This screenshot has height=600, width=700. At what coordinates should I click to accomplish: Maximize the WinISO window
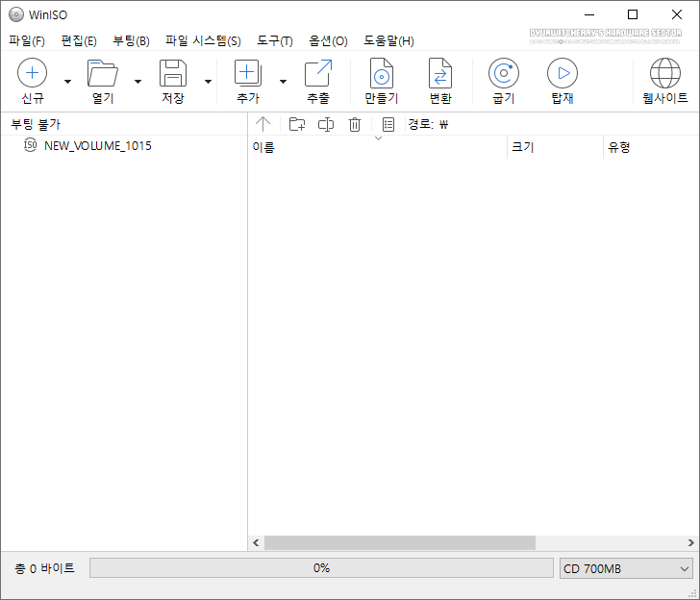pos(633,14)
